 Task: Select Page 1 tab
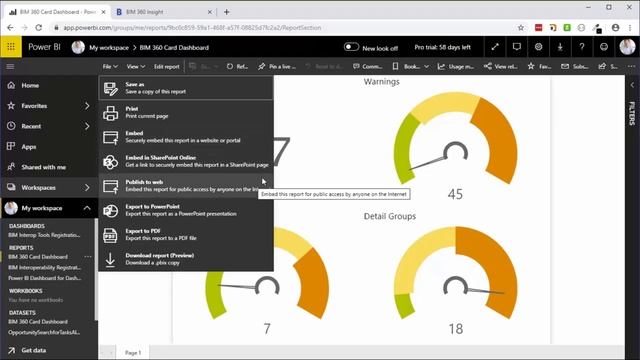click(x=133, y=353)
